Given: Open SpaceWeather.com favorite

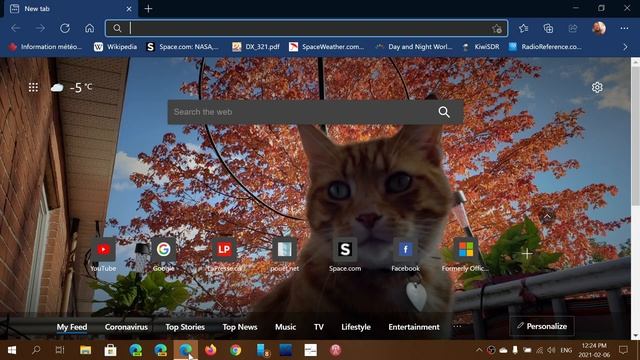Looking at the screenshot, I should [x=327, y=47].
